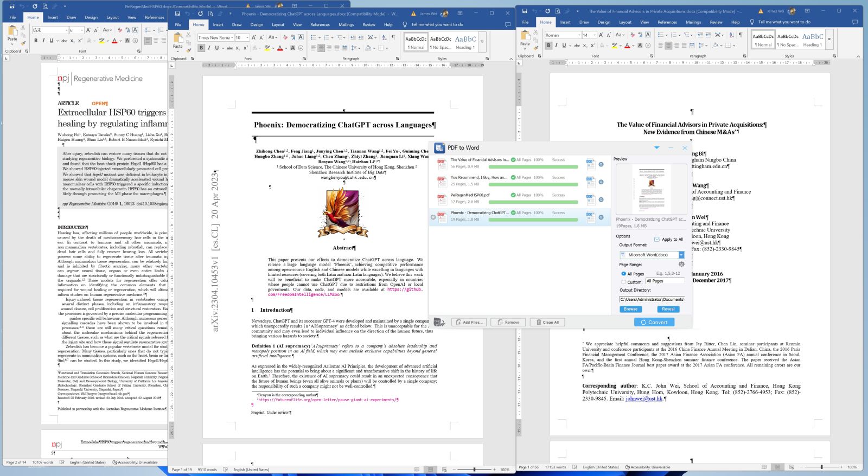Viewport: 868px width, 476px height.
Task: Click custom page range input field
Action: click(665, 281)
